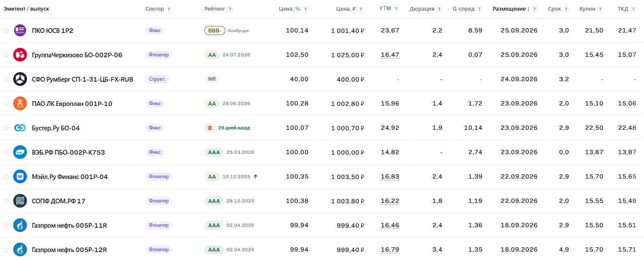Image resolution: width=644 pixels, height=261 pixels.
Task: Click Фикс tag in ВЭБ.РФ row
Action: (x=155, y=152)
